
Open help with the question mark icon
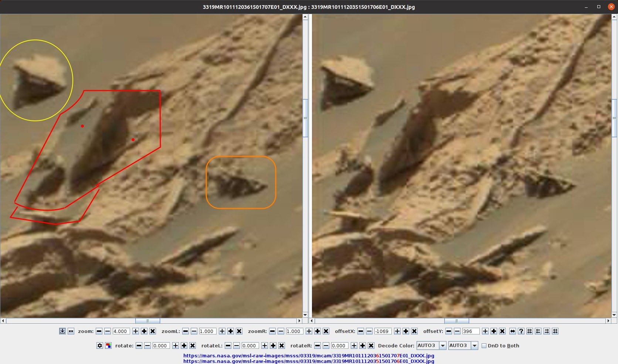tap(521, 331)
